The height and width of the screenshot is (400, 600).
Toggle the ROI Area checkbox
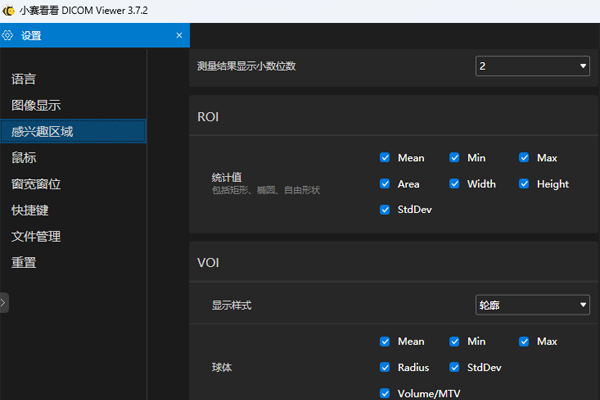click(x=385, y=184)
